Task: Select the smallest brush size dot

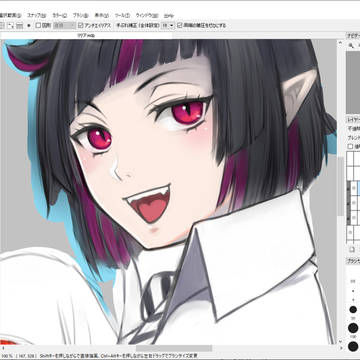Action: click(x=353, y=291)
